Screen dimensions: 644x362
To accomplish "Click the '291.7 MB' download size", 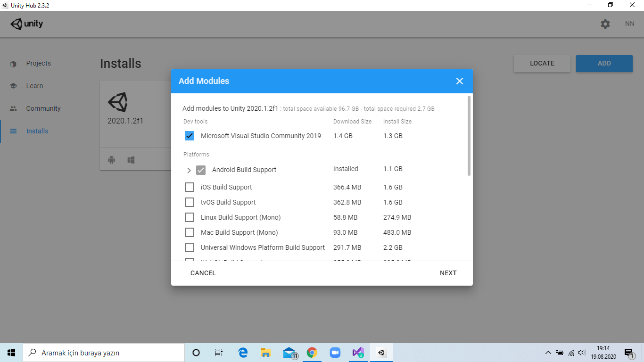I will pos(347,247).
